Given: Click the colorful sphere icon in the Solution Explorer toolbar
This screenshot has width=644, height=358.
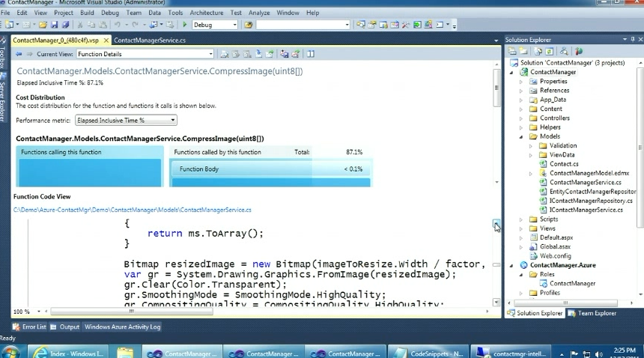Looking at the screenshot, I should (x=579, y=52).
